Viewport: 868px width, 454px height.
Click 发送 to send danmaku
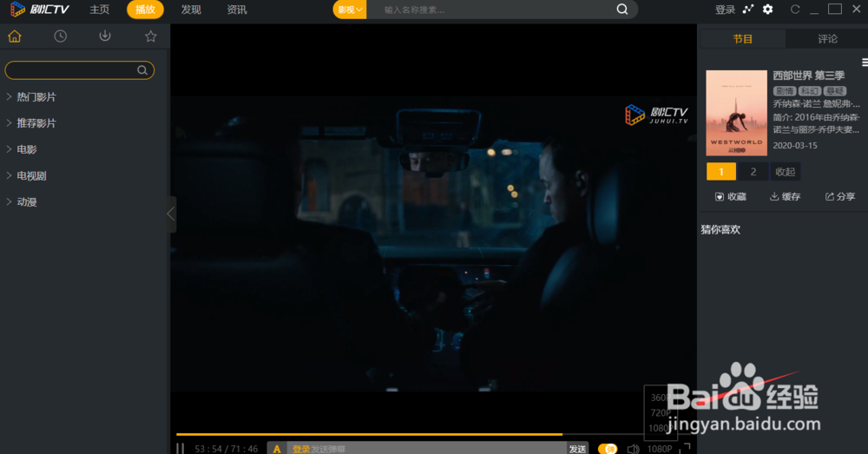[x=577, y=449]
